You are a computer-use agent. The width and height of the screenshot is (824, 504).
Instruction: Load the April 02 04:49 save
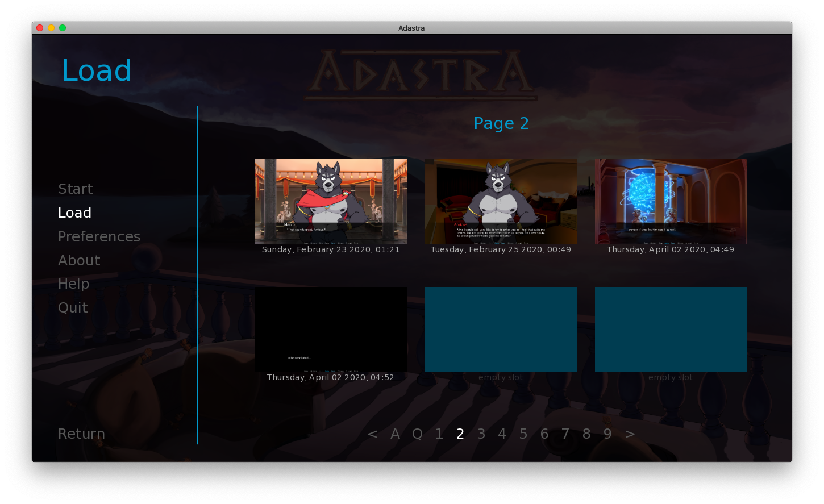[671, 201]
